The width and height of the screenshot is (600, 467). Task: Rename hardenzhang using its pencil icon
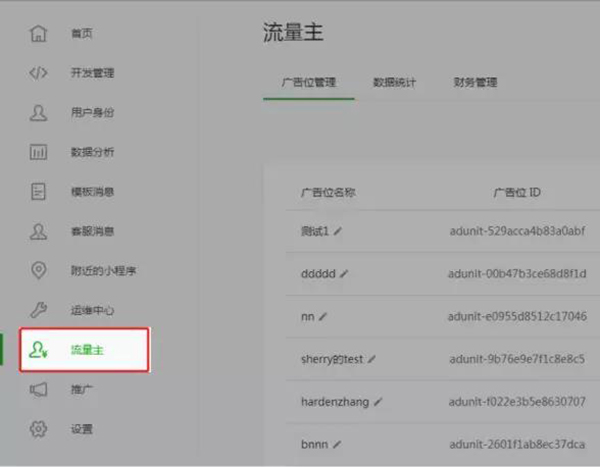click(x=377, y=401)
